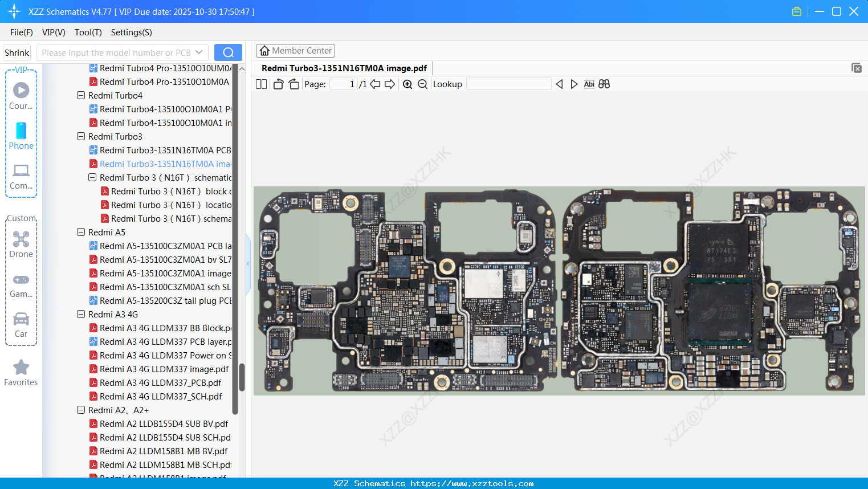
Task: Select the Car category in the sidebar
Action: click(21, 325)
